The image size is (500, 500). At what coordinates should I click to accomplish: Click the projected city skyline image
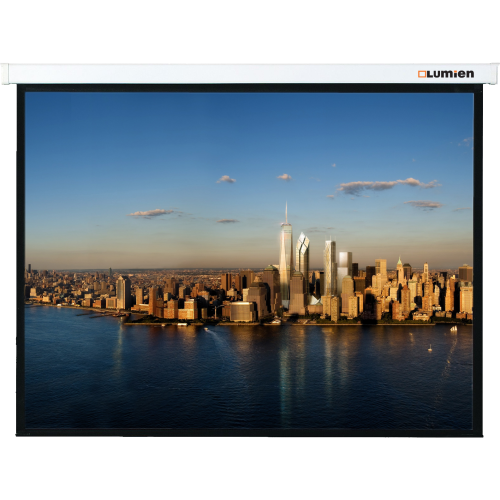point(249,260)
